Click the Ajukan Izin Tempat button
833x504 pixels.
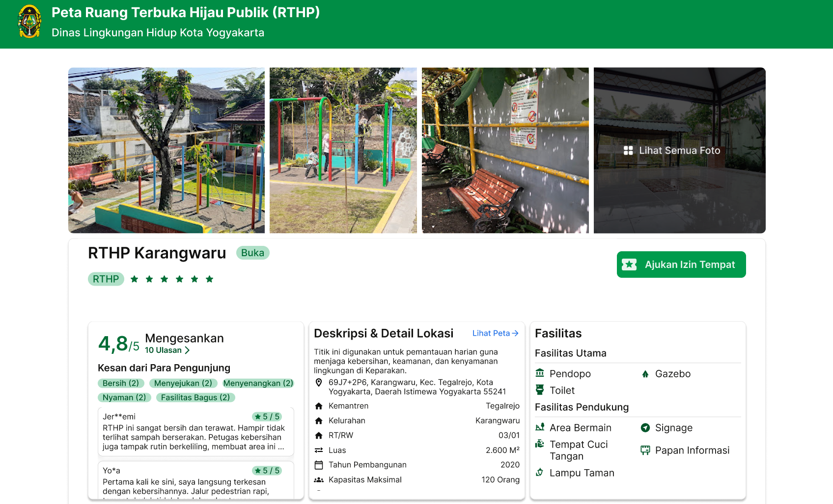tap(681, 265)
